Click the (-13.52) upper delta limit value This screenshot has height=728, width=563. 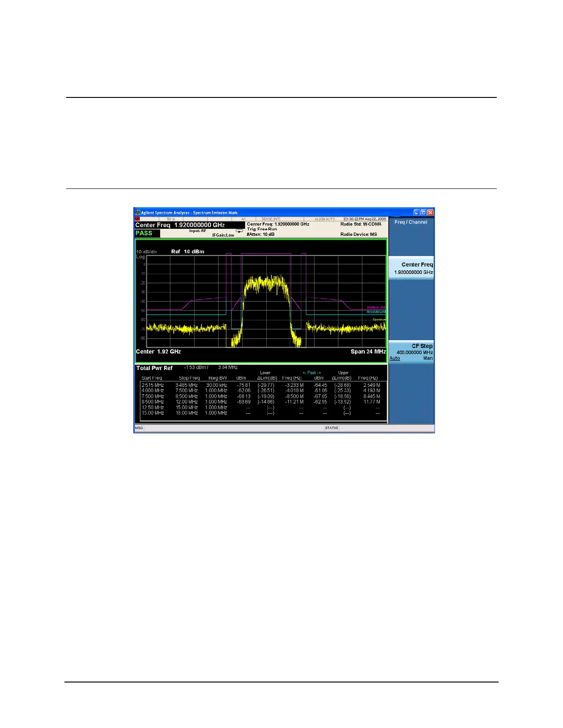[x=343, y=402]
